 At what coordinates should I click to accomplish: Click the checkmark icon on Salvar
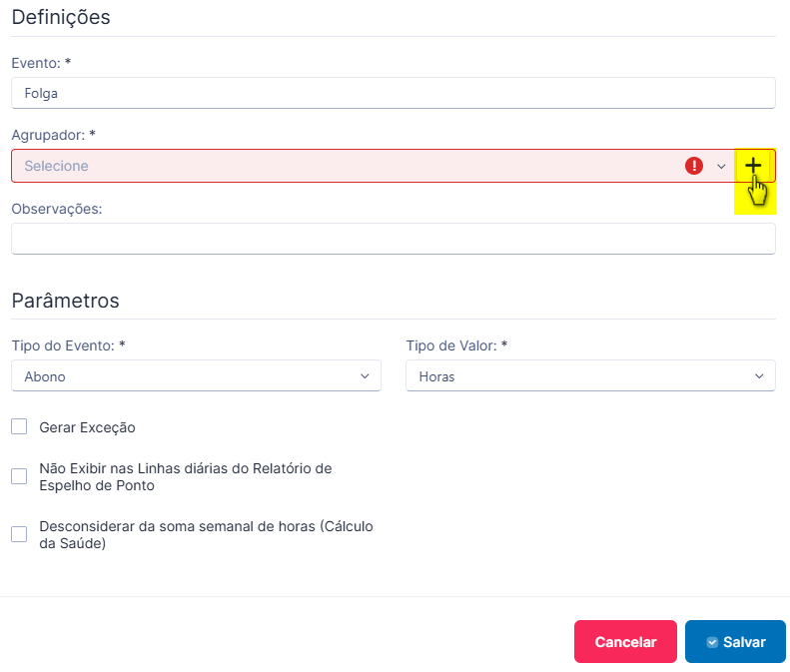tap(712, 642)
